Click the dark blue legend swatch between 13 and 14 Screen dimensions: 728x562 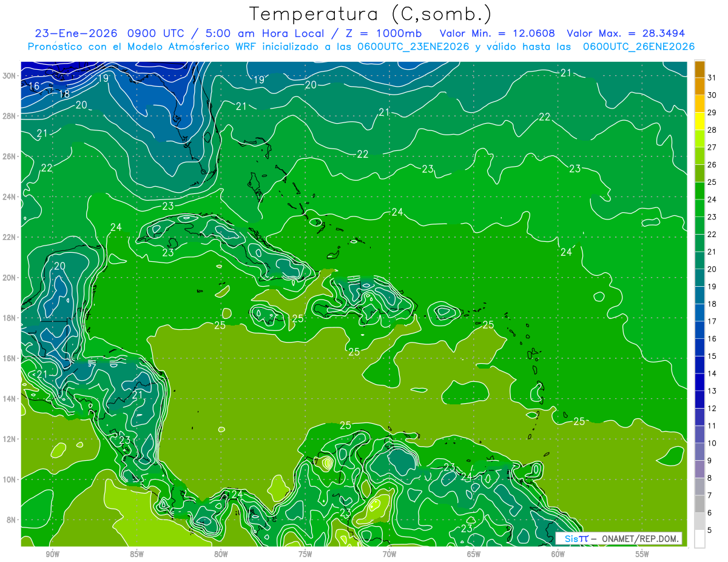click(699, 382)
